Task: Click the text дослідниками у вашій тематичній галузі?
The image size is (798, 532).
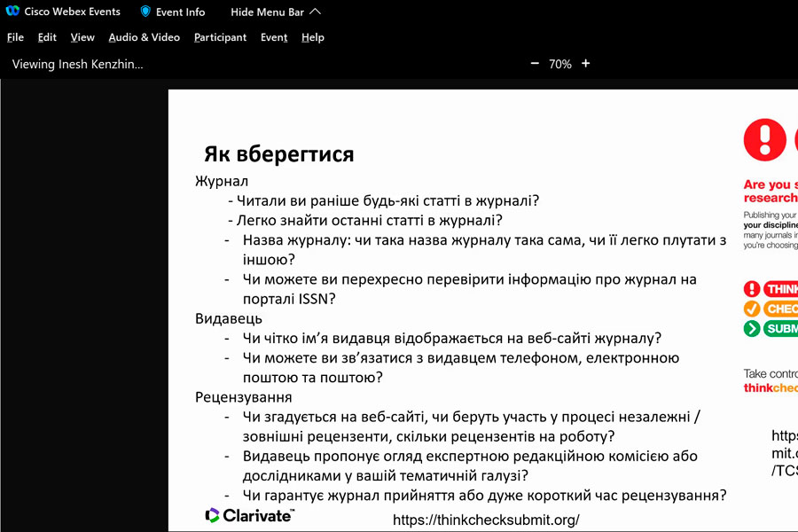Action: coord(386,475)
